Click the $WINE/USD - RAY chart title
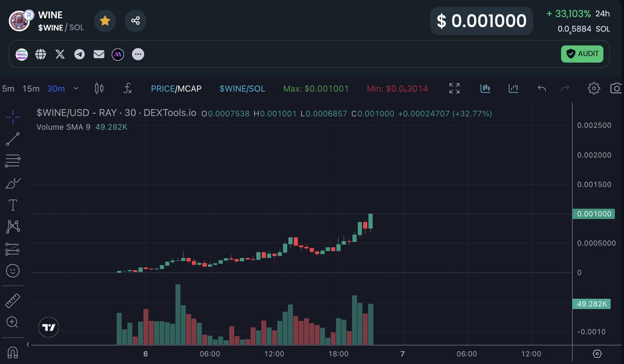The image size is (624, 364). [x=116, y=113]
